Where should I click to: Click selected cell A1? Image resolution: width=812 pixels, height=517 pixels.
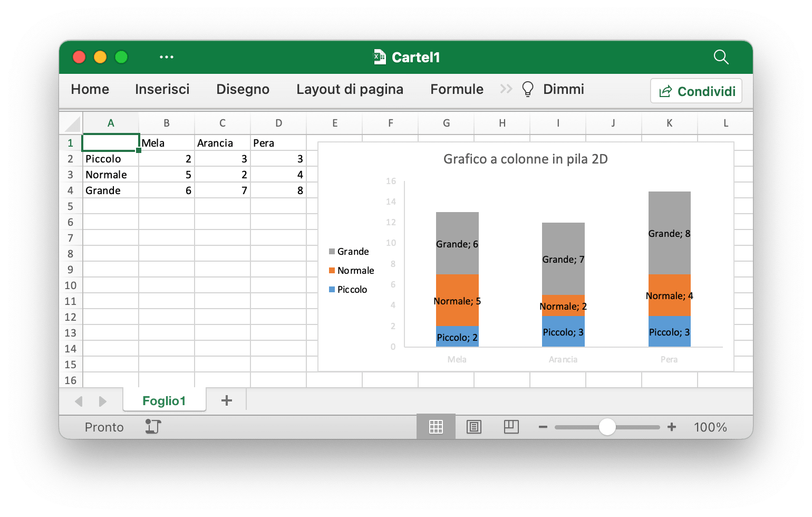coord(111,143)
